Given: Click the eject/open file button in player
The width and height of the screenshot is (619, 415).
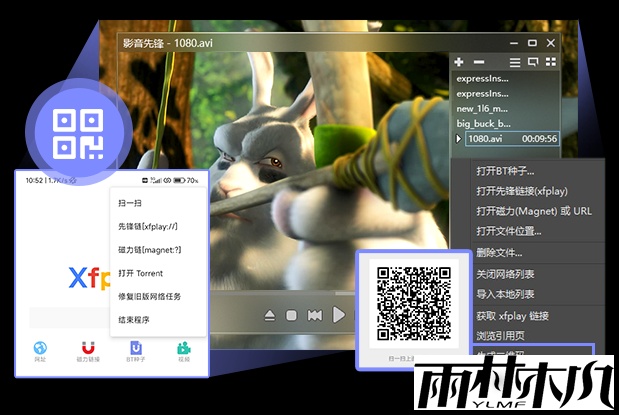Looking at the screenshot, I should (269, 316).
